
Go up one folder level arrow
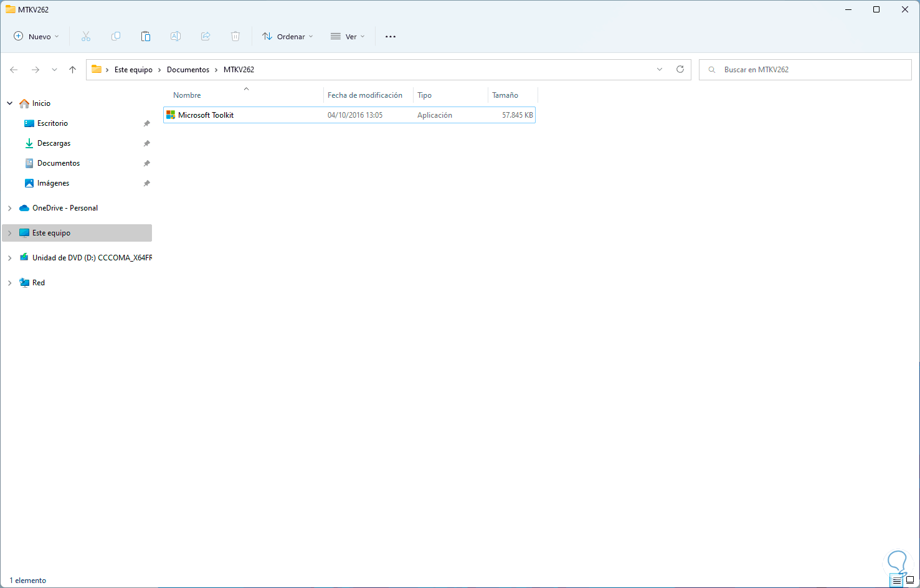73,70
